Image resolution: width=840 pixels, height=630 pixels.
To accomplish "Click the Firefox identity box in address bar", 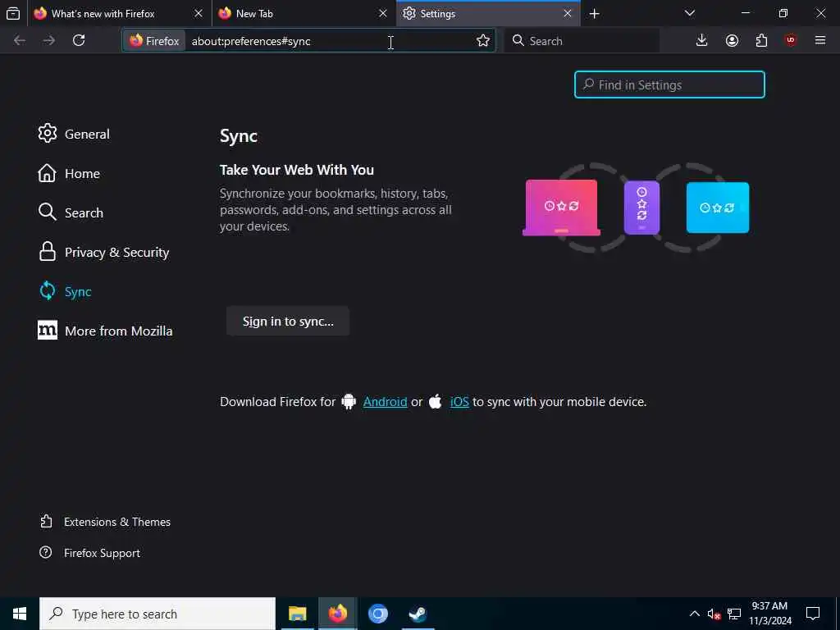I will [154, 41].
